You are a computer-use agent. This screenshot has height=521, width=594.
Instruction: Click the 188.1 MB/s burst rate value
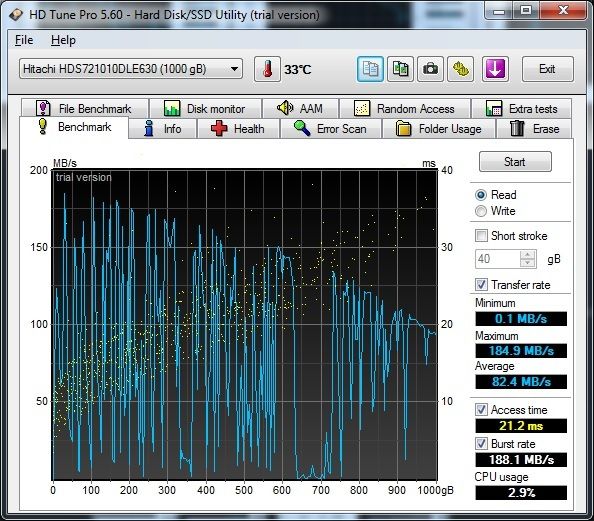click(x=521, y=460)
